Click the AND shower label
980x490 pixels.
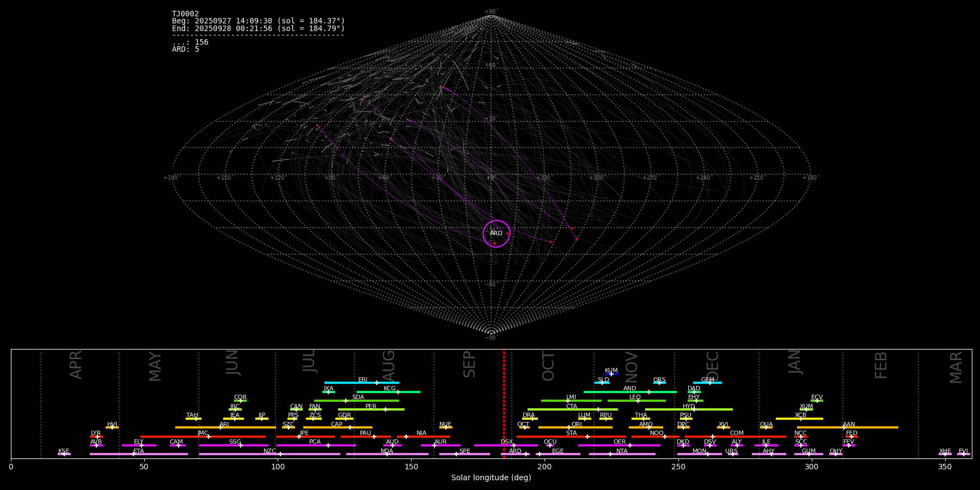point(630,389)
